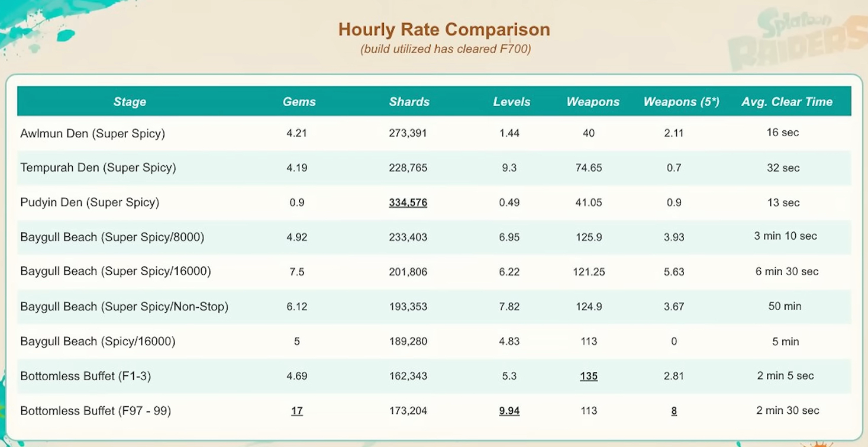Click the underlined shards value '334,576'
Screen dimensions: 868x447
pos(408,202)
